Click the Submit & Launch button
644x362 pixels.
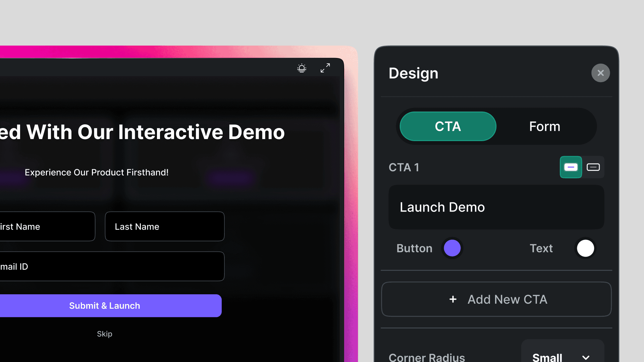pyautogui.click(x=104, y=305)
